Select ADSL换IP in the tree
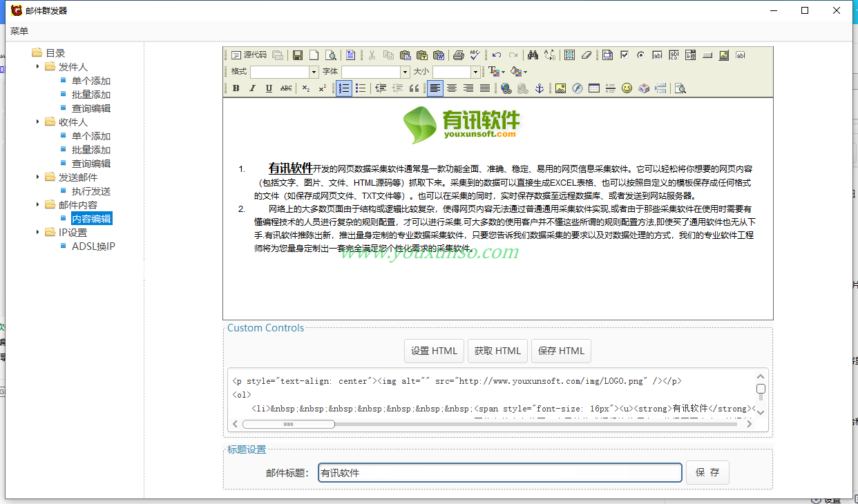The width and height of the screenshot is (858, 504). (93, 246)
